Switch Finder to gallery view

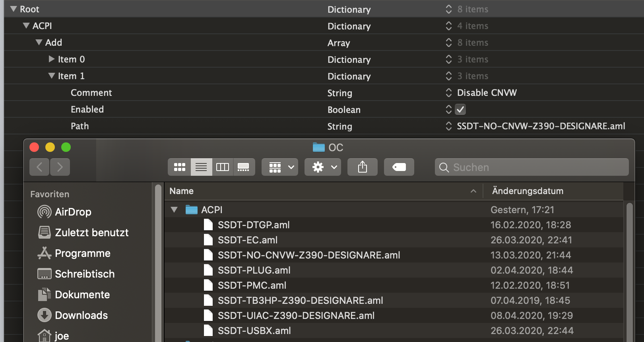coord(244,167)
